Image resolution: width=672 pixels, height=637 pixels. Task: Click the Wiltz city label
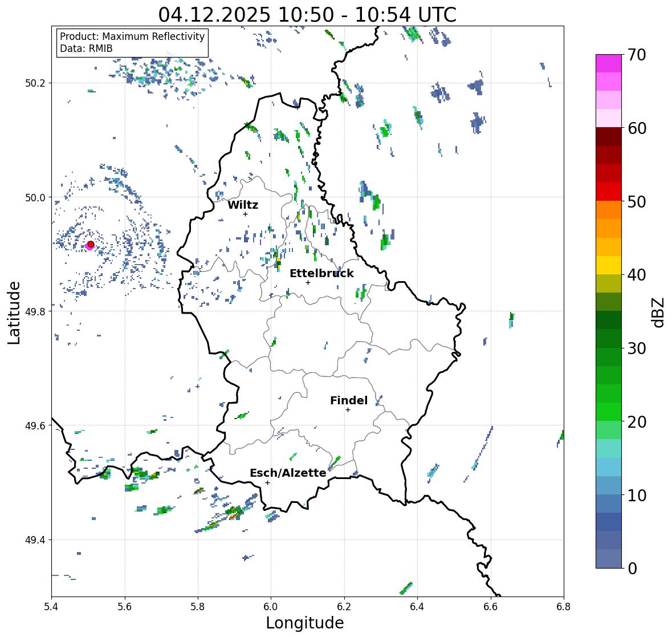(x=243, y=205)
